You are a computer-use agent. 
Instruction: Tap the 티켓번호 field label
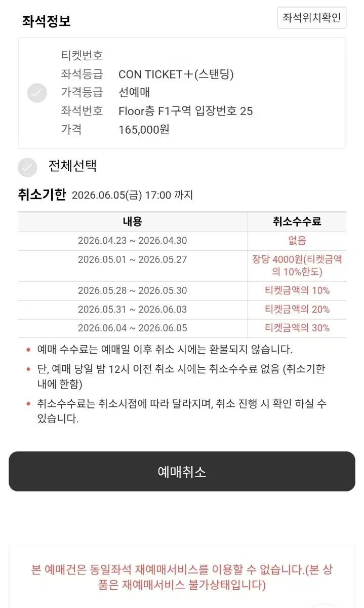pos(82,56)
